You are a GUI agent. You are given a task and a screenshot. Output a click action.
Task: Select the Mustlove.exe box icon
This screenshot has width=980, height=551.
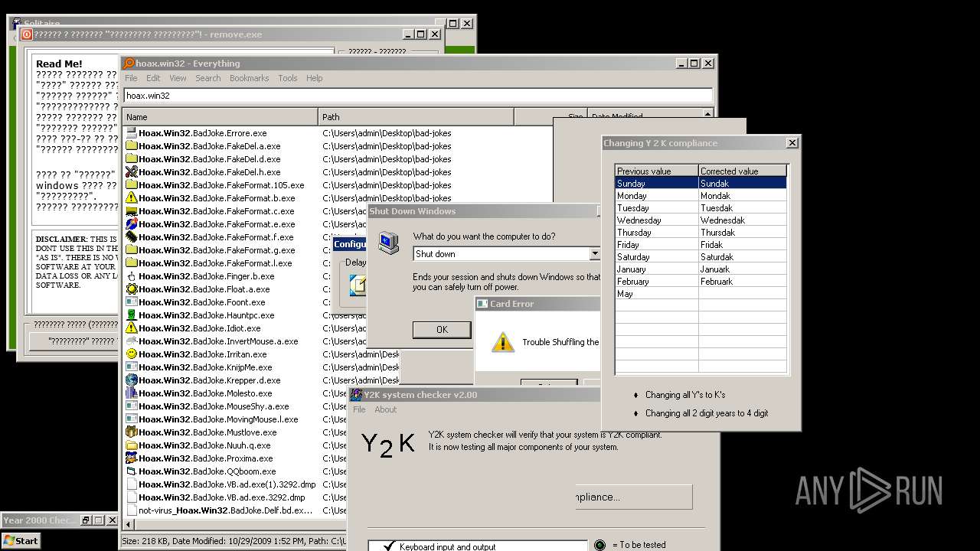[132, 432]
